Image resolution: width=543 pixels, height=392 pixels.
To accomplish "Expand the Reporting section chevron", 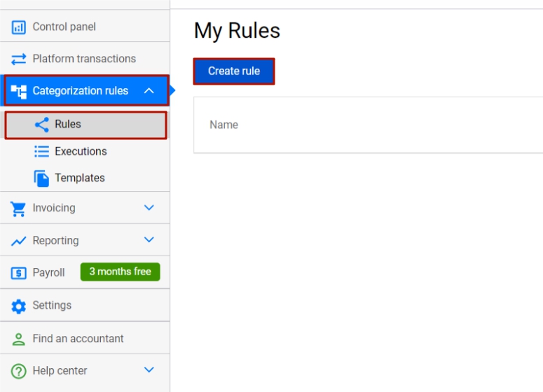I will pos(149,239).
